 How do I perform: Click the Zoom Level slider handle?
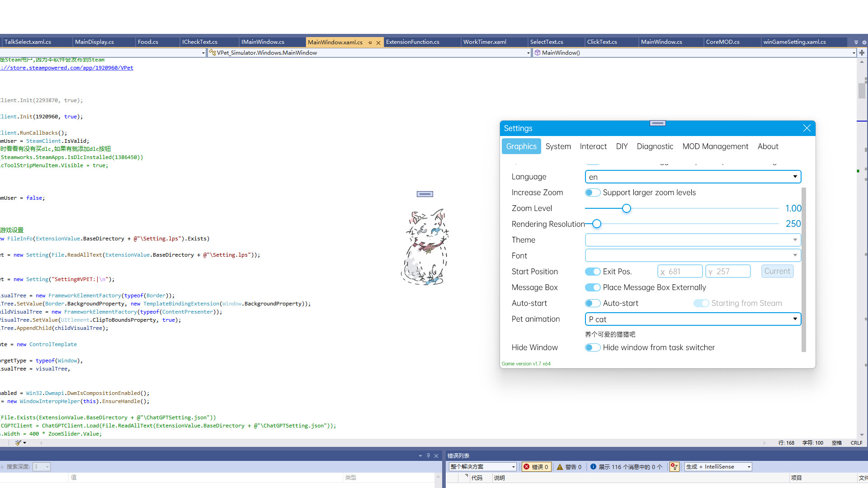[626, 208]
